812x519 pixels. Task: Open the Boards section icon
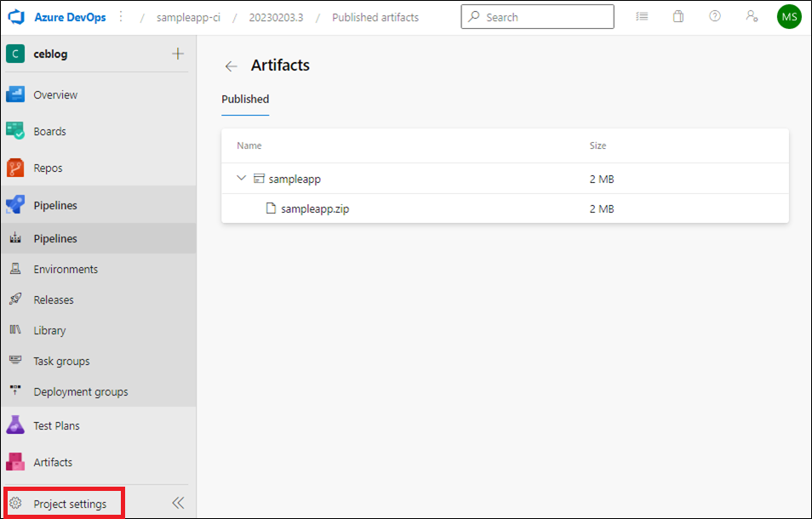point(15,131)
